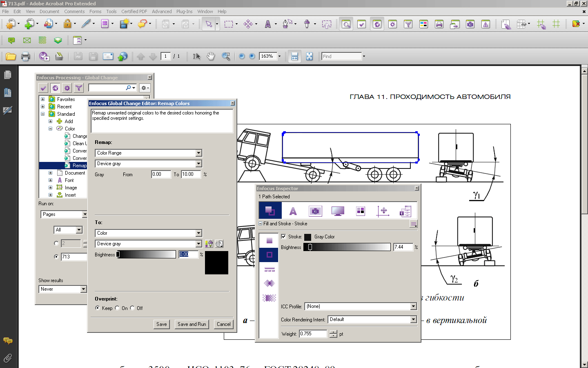
Task: Click the Save button in Global Change Editor
Action: (x=162, y=324)
